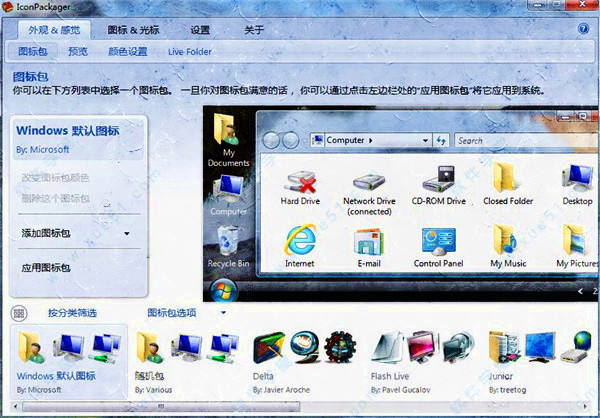Open the 关于 tab
600x418 pixels.
point(254,30)
